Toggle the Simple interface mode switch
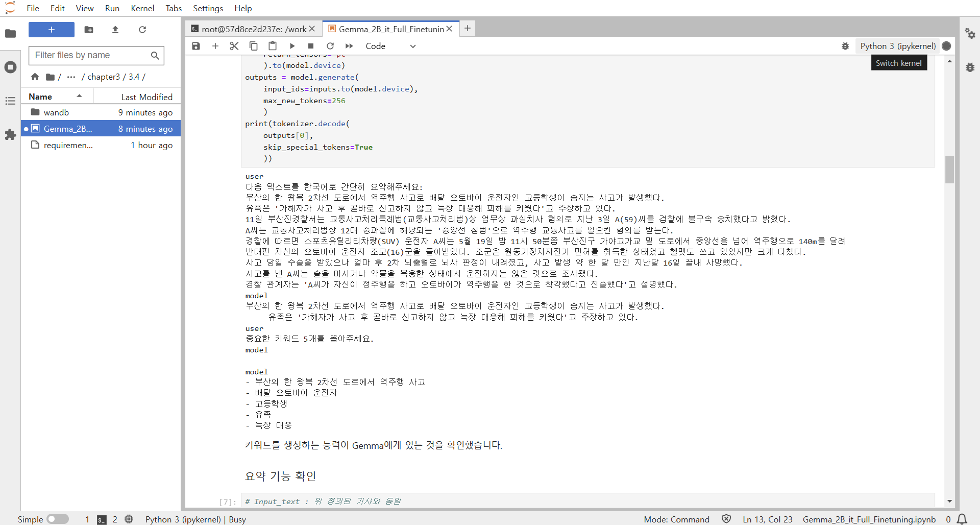Viewport: 980px width, 525px height. click(x=58, y=519)
